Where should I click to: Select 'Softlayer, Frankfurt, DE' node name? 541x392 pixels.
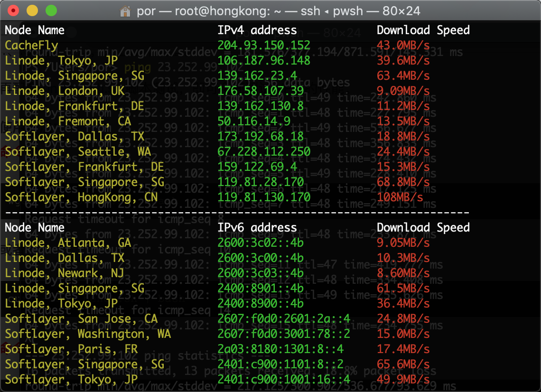pyautogui.click(x=84, y=167)
